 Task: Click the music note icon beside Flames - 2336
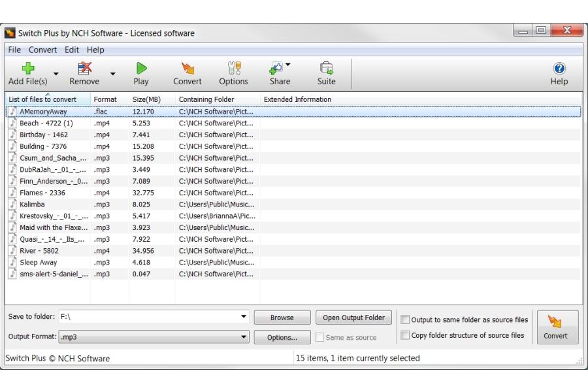click(x=13, y=193)
